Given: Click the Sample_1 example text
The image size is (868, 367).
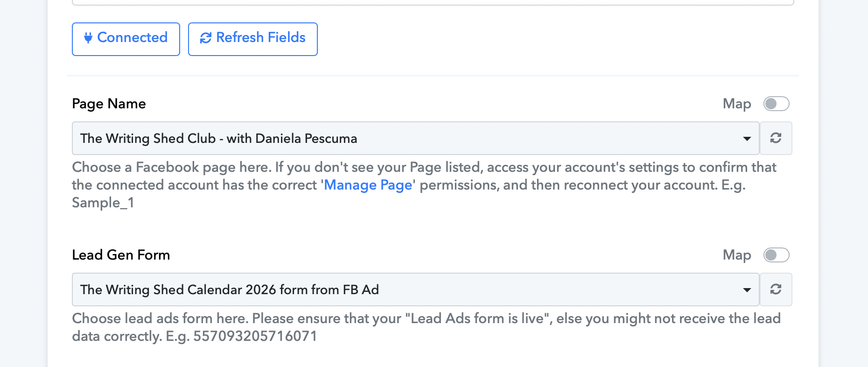Looking at the screenshot, I should coord(103,203).
